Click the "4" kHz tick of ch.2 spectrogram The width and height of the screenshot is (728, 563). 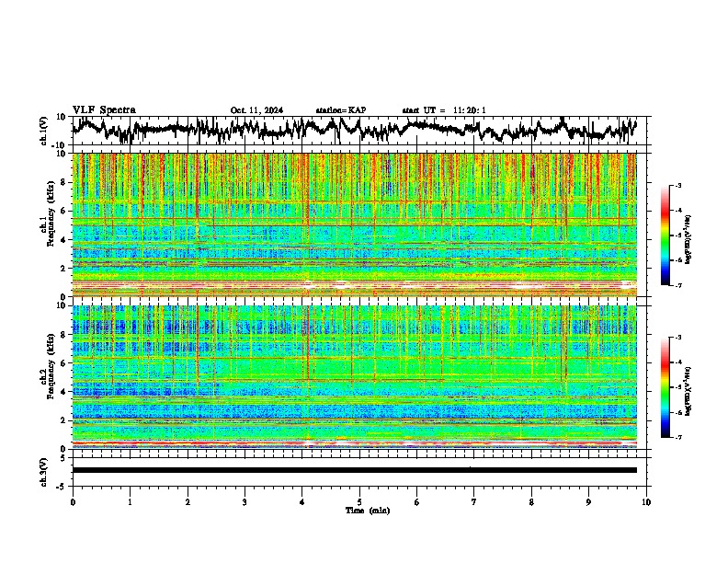click(x=63, y=392)
